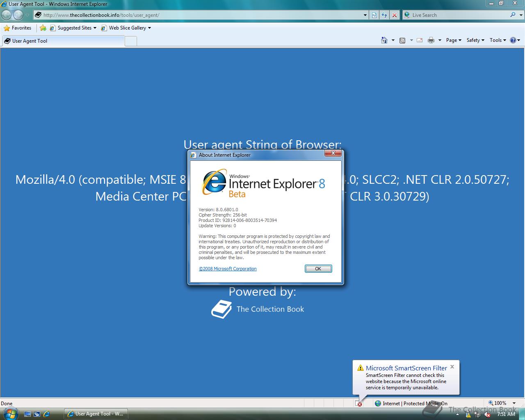Launch Internet Explorer from quick launch
The image size is (525, 420).
(46, 414)
